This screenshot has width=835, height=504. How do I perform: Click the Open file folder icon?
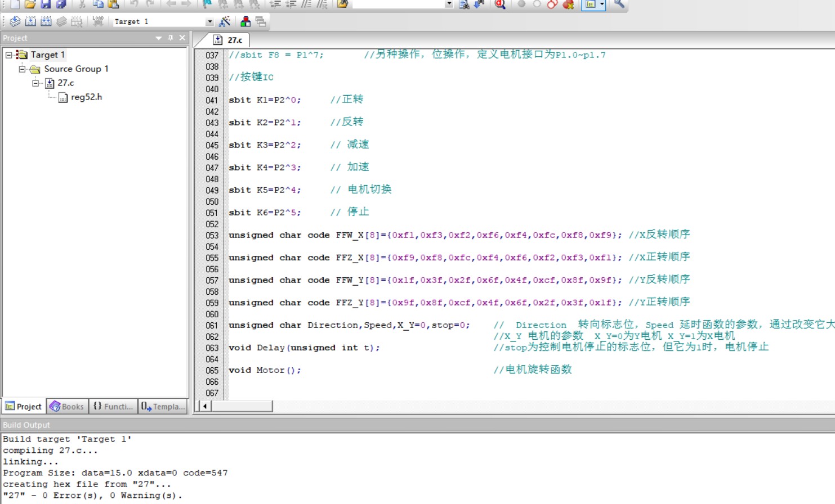(30, 4)
